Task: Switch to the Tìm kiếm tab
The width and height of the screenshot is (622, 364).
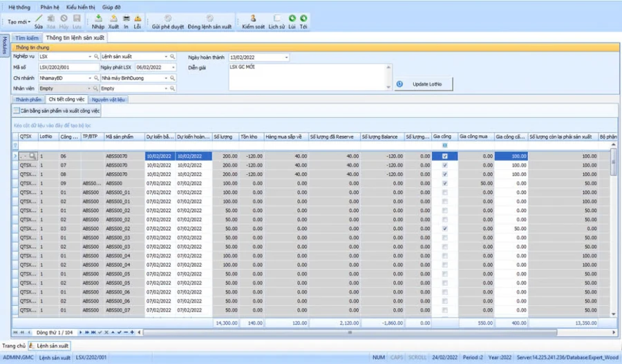Action: tap(27, 38)
